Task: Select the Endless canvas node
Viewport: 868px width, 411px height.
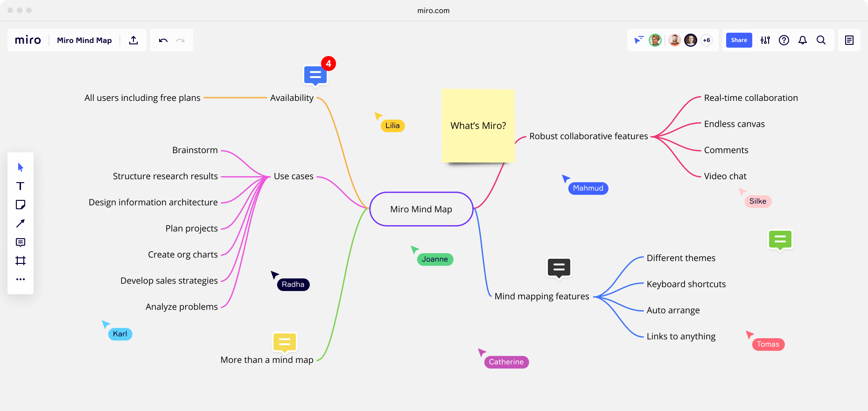Action: pos(735,124)
